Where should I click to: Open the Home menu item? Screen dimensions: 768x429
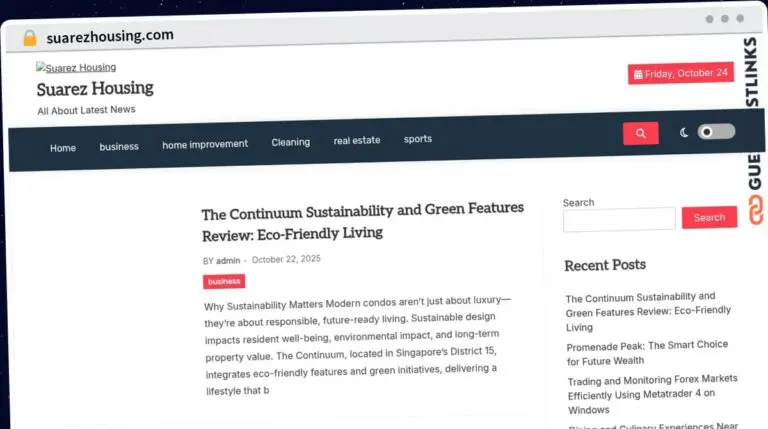point(63,147)
